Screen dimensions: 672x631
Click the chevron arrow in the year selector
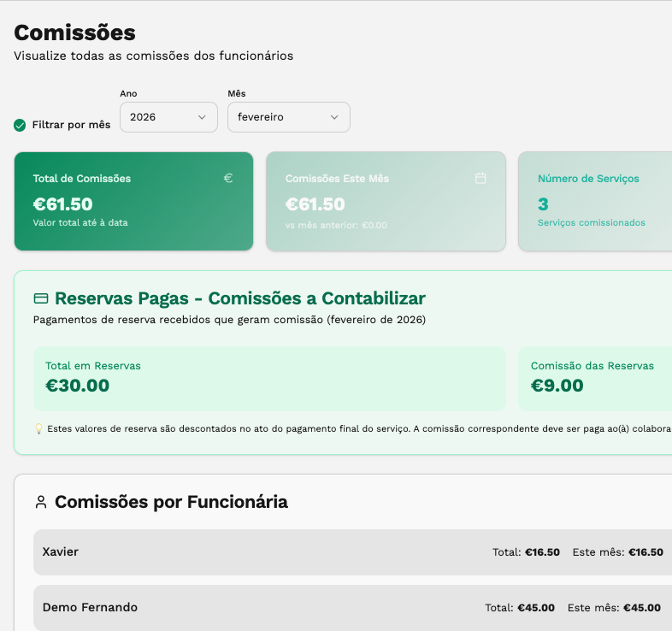pyautogui.click(x=202, y=117)
